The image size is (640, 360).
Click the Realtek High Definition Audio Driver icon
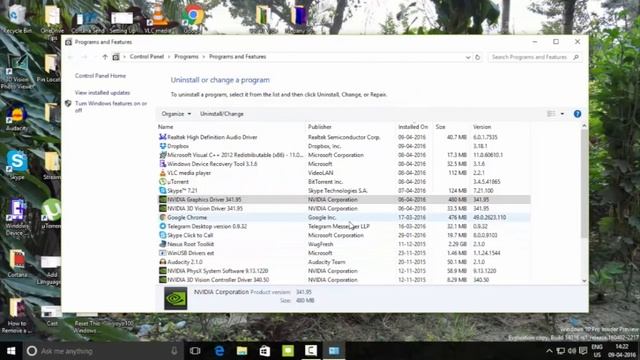click(x=162, y=137)
